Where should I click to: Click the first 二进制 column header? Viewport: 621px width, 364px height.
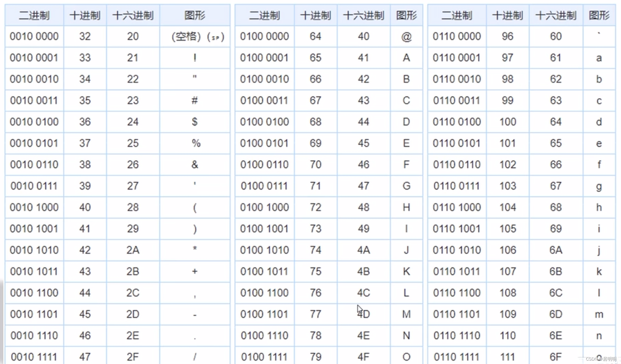34,15
